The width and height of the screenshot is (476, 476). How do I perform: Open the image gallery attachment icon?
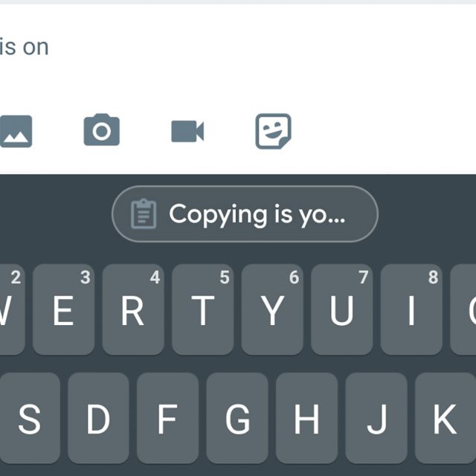coord(16,131)
